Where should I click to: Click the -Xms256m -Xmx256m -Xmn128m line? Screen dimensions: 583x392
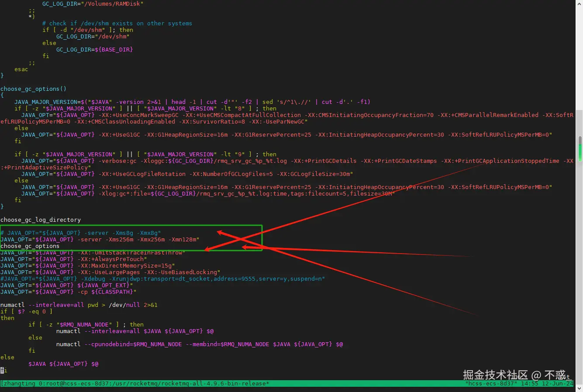click(100, 239)
